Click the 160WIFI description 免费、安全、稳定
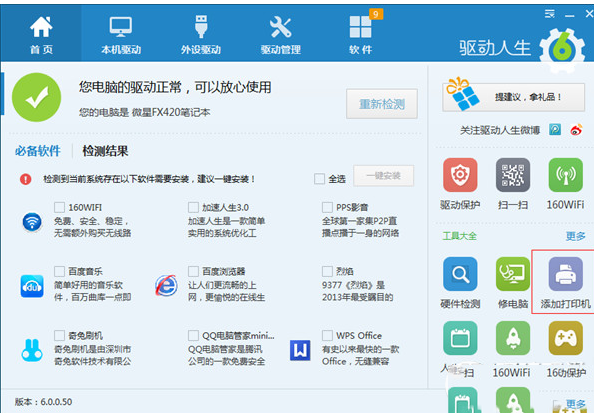 (x=92, y=227)
